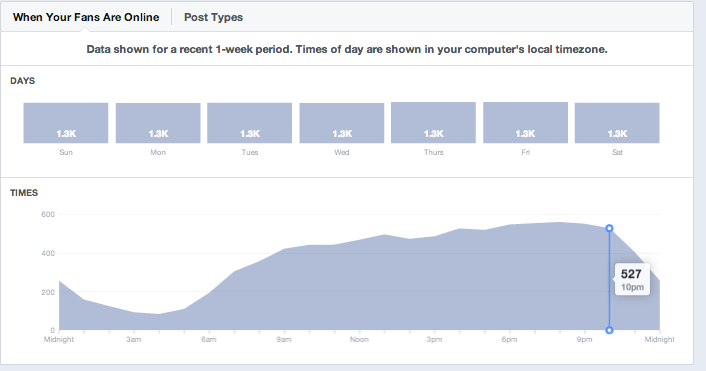Select the Wed day bar
Screen dimensions: 706x371
(342, 123)
